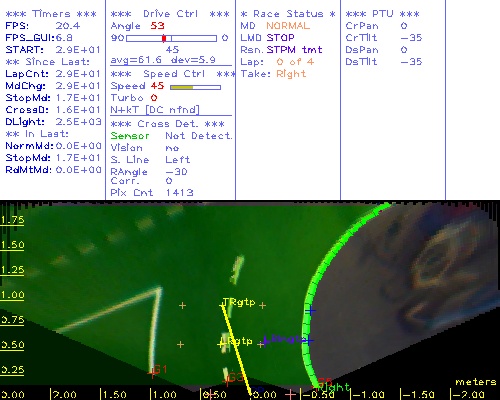The height and width of the screenshot is (400, 500).
Task: Select the green Right label marker
Action: [x=332, y=387]
